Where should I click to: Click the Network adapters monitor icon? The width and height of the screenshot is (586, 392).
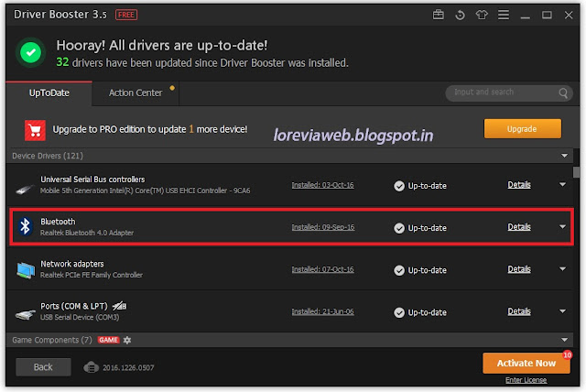(x=26, y=270)
